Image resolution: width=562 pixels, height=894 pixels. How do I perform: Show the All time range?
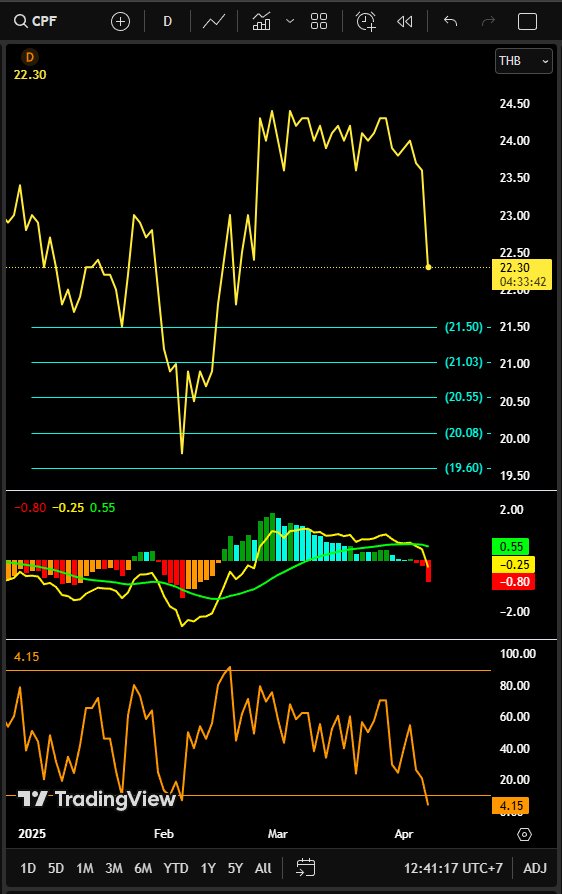tap(263, 868)
